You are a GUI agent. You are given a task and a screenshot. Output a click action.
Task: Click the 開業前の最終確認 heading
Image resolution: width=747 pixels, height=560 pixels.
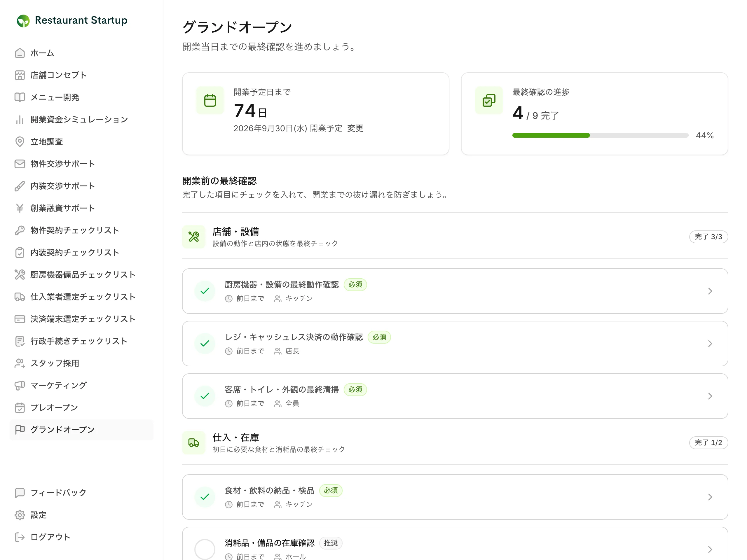pyautogui.click(x=219, y=181)
